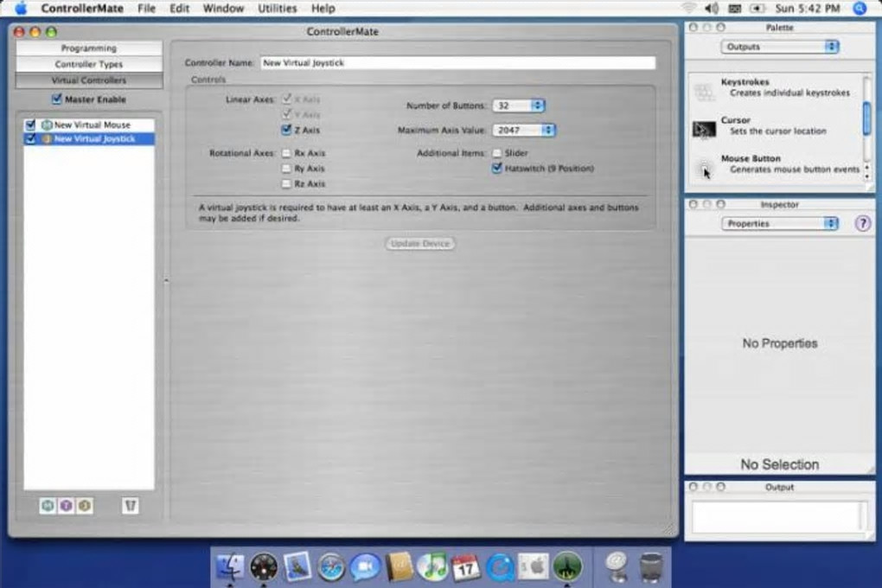Launch iChat from the Dock
Viewport: 882px width, 588px height.
click(365, 566)
